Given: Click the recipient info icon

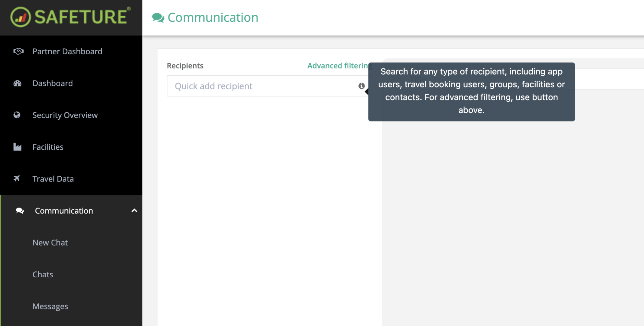Looking at the screenshot, I should pyautogui.click(x=361, y=86).
